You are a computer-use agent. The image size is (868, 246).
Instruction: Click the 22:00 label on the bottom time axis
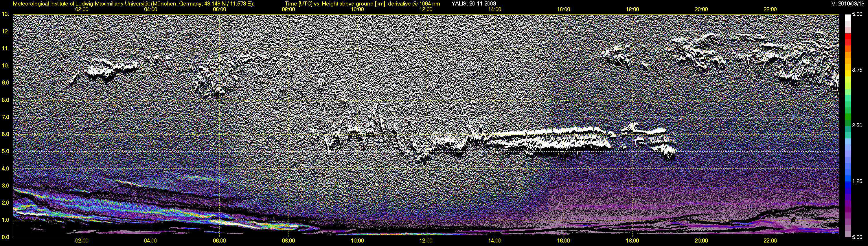(x=770, y=241)
